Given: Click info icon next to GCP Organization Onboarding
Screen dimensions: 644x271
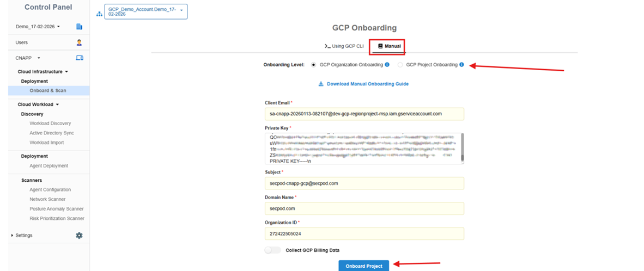Looking at the screenshot, I should (387, 65).
